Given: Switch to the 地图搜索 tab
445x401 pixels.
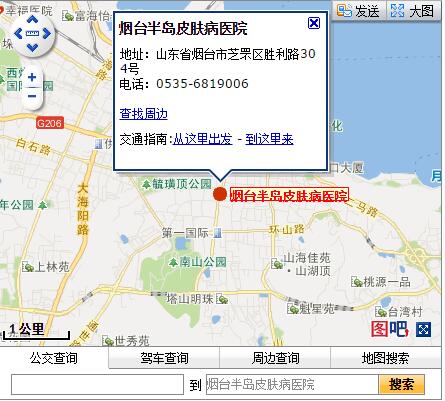Looking at the screenshot, I should coord(386,358).
